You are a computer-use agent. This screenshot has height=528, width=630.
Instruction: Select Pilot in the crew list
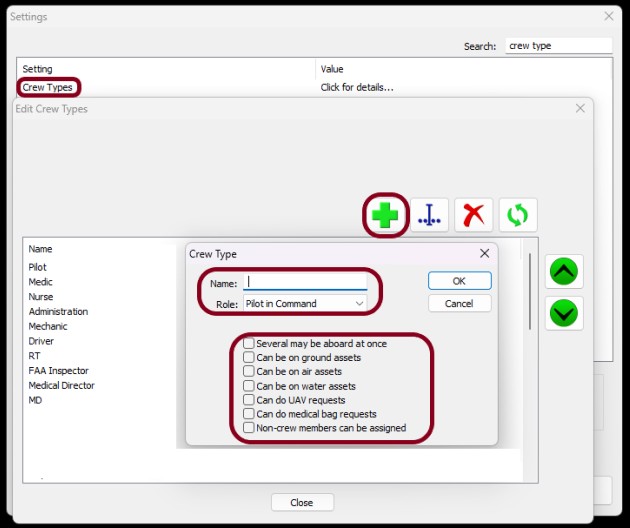(37, 267)
